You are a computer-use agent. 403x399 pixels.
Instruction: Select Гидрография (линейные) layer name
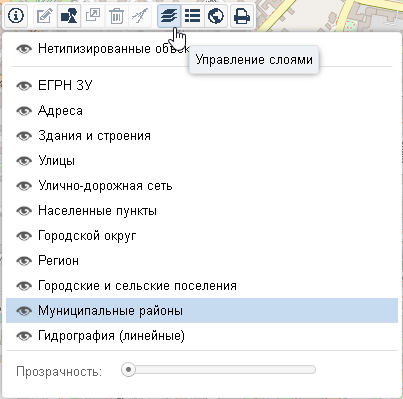(111, 336)
